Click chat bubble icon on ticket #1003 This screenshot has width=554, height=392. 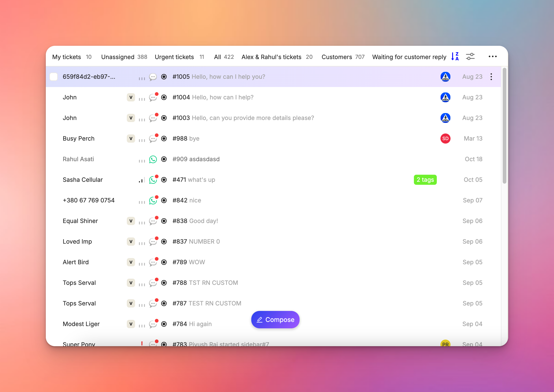[153, 118]
